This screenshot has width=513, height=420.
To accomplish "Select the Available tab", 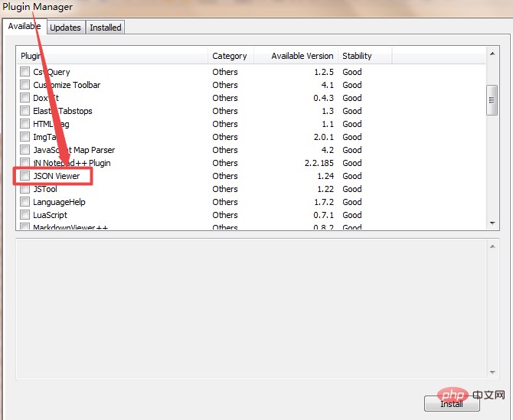I will pos(24,26).
